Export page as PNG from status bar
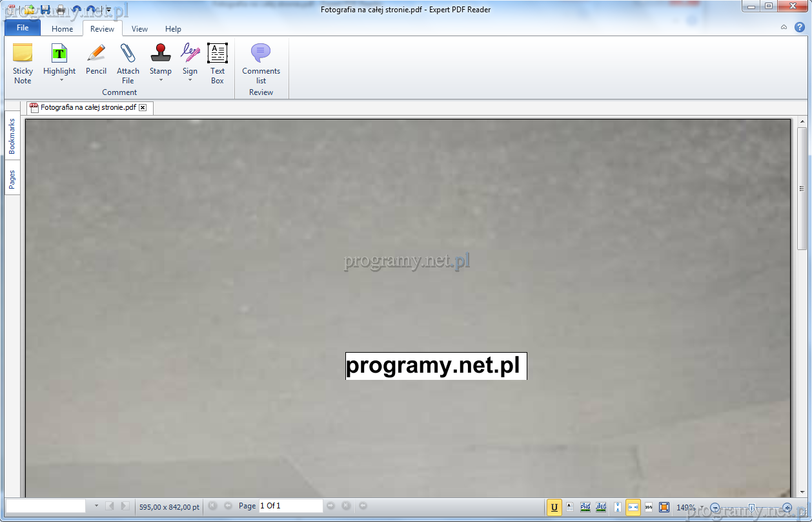Image resolution: width=812 pixels, height=522 pixels. click(585, 507)
